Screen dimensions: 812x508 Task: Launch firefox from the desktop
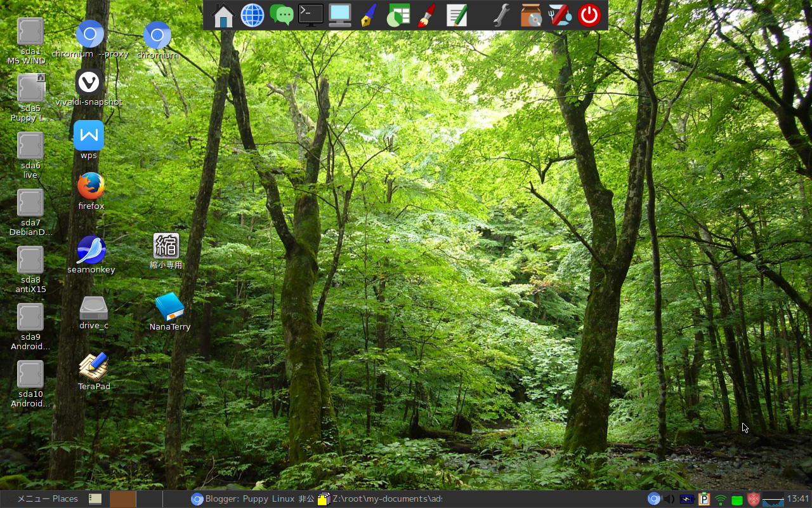[91, 186]
